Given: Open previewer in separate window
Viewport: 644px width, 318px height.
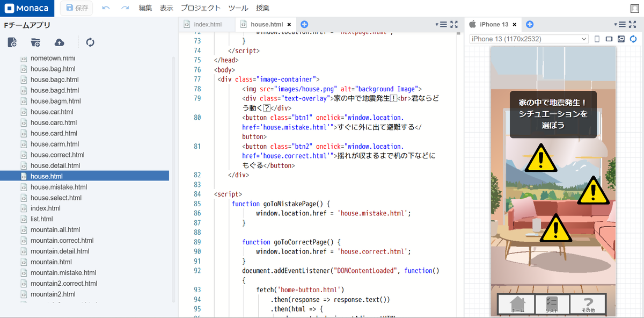Looking at the screenshot, I should coord(621,39).
